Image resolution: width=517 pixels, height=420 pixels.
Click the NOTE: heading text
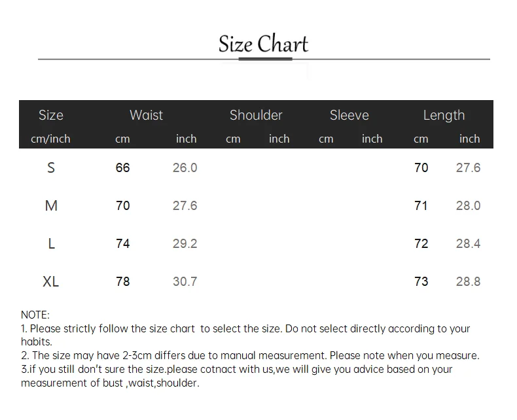click(x=35, y=315)
